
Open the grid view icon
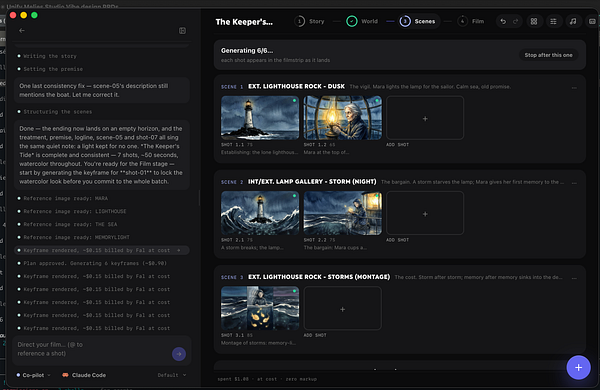tap(534, 21)
